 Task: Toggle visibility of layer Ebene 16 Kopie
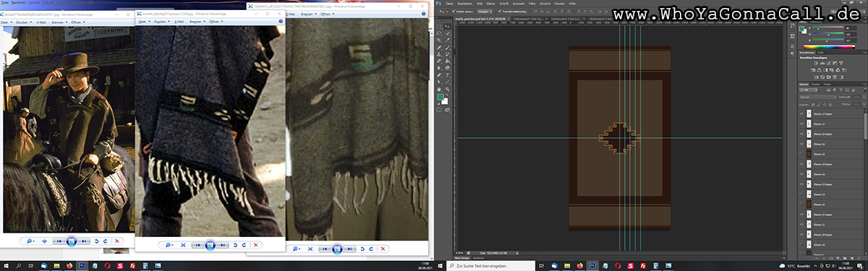pyautogui.click(x=801, y=134)
